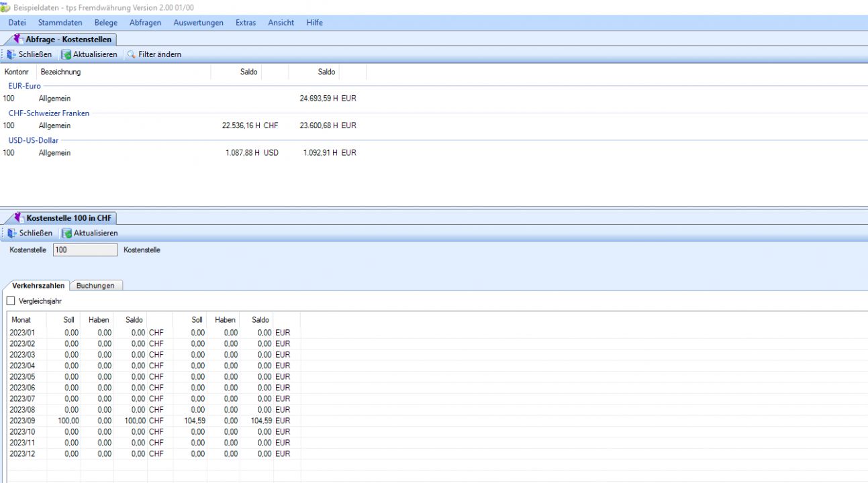Collapse the USD-US-Dollar group header

click(x=33, y=141)
